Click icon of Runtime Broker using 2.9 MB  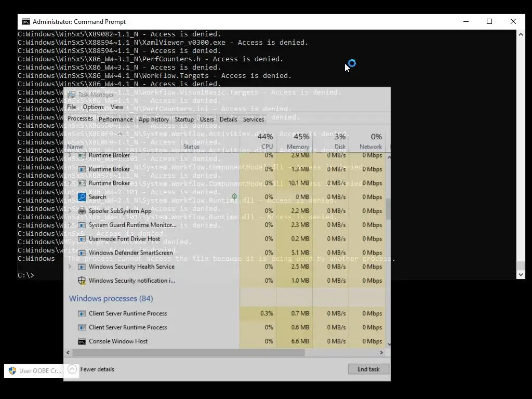pyautogui.click(x=82, y=155)
